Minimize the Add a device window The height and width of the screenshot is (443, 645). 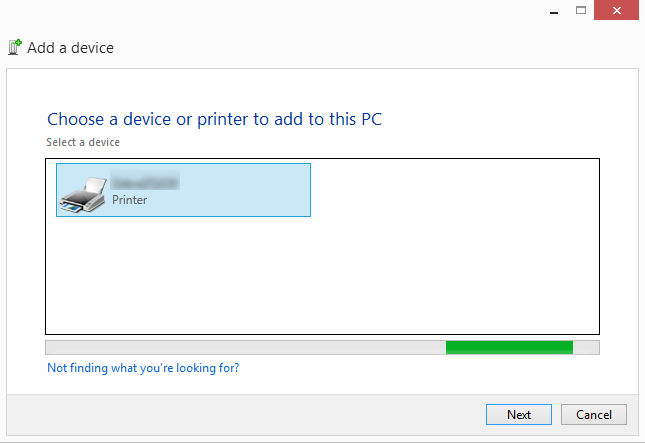click(x=553, y=10)
